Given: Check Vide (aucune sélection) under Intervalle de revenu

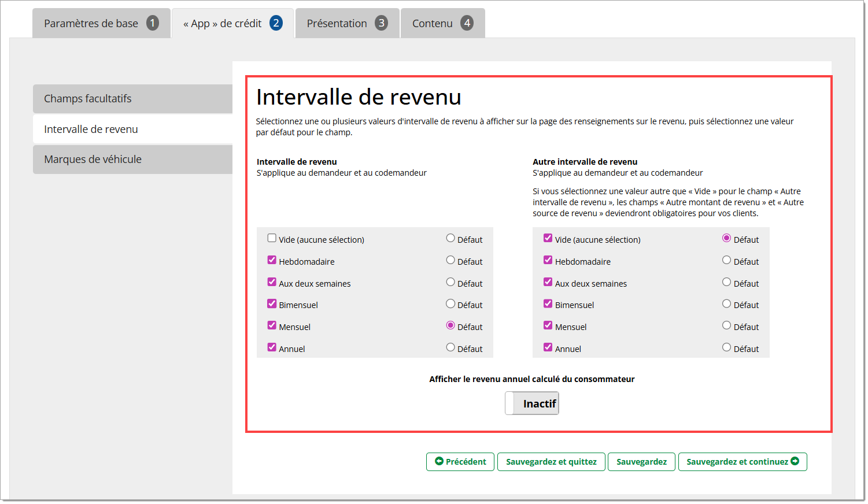Looking at the screenshot, I should click(x=272, y=238).
